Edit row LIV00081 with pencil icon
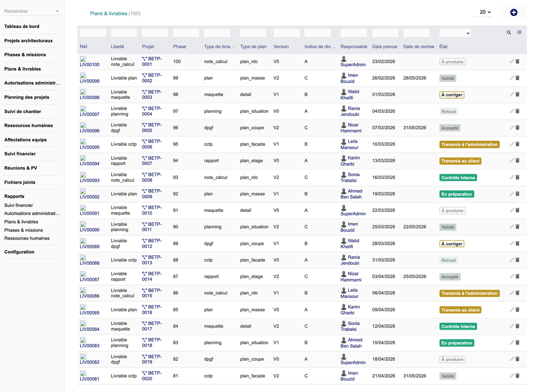 tap(512, 376)
